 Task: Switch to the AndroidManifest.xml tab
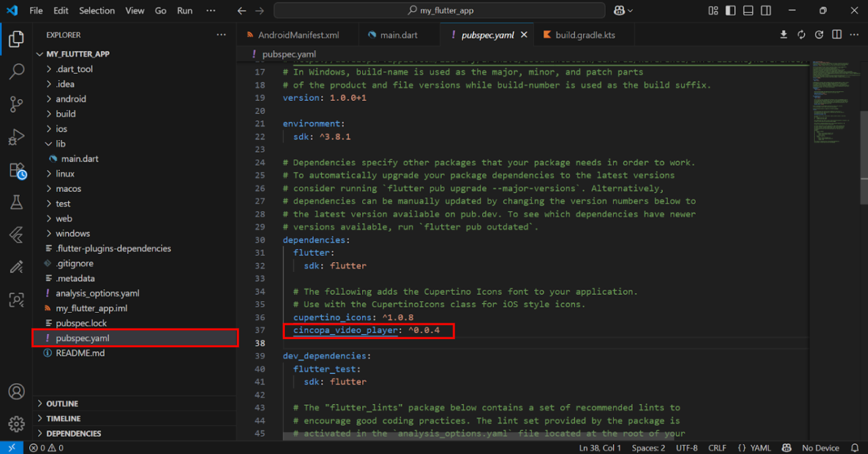(x=297, y=35)
